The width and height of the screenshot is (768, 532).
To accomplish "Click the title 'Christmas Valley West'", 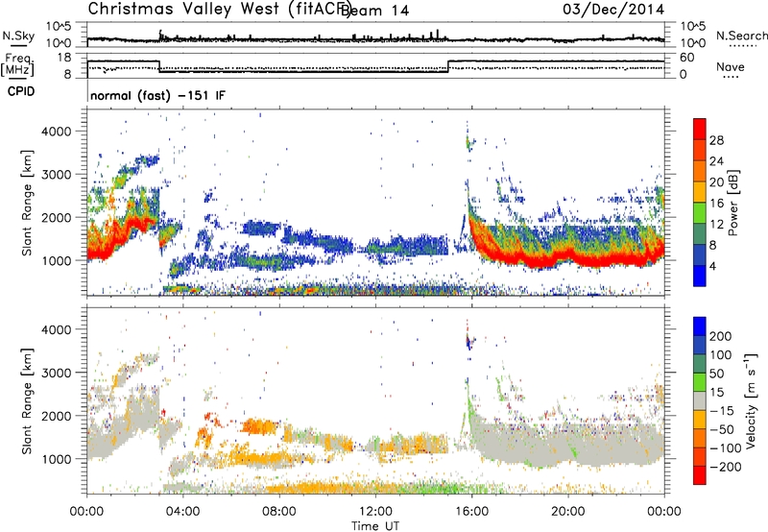I will (185, 9).
